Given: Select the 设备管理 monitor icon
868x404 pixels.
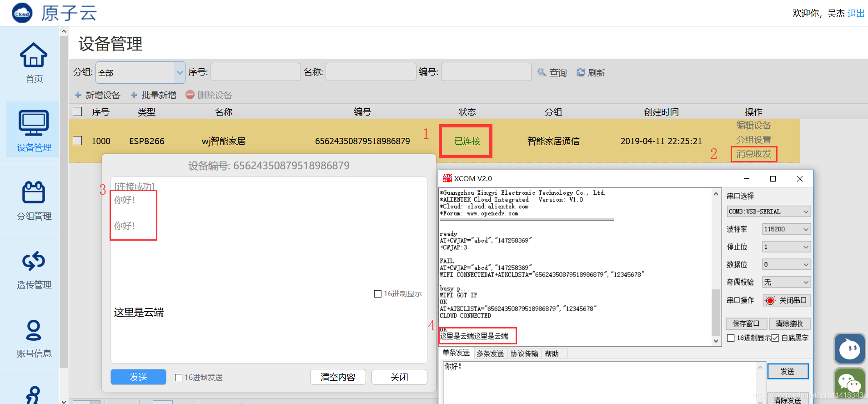Looking at the screenshot, I should click(34, 123).
